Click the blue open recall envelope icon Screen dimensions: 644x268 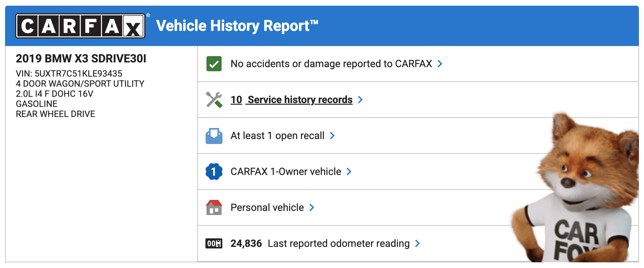[214, 136]
